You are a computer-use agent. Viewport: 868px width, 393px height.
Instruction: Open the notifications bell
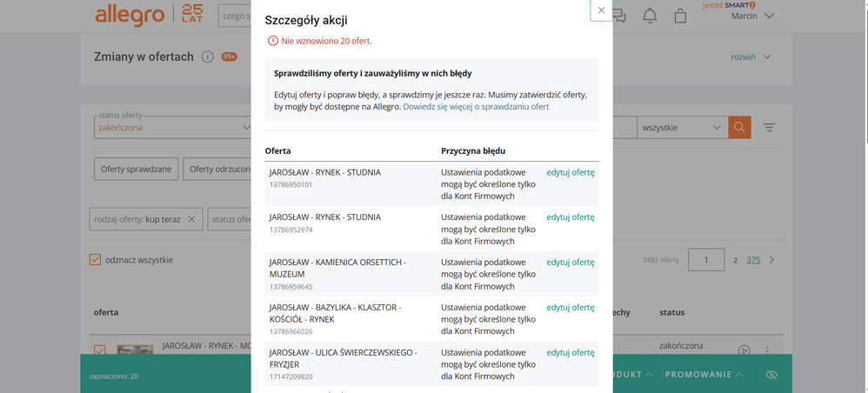tap(650, 16)
